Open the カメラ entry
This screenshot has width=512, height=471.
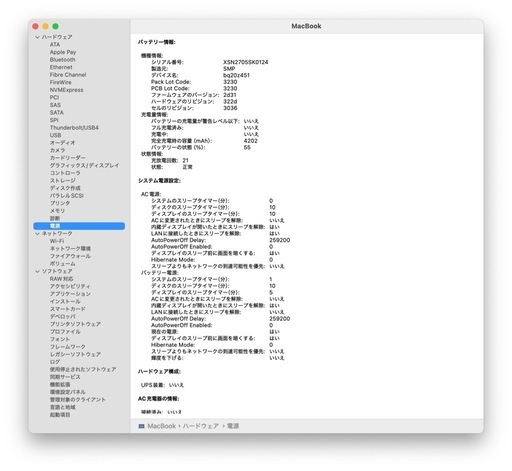tap(57, 150)
